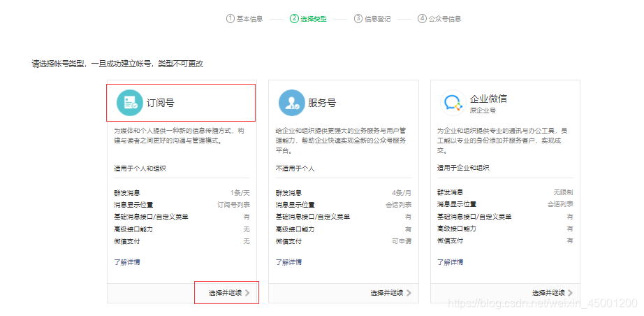Click 会话列表 value in 服务号 card
Screen dimensions: 644x316
point(399,205)
